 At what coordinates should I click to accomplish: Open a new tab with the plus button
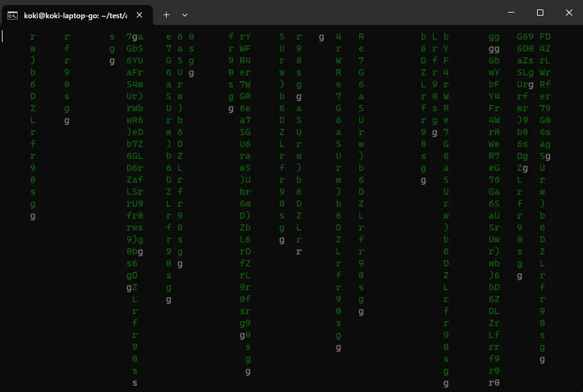(x=166, y=14)
